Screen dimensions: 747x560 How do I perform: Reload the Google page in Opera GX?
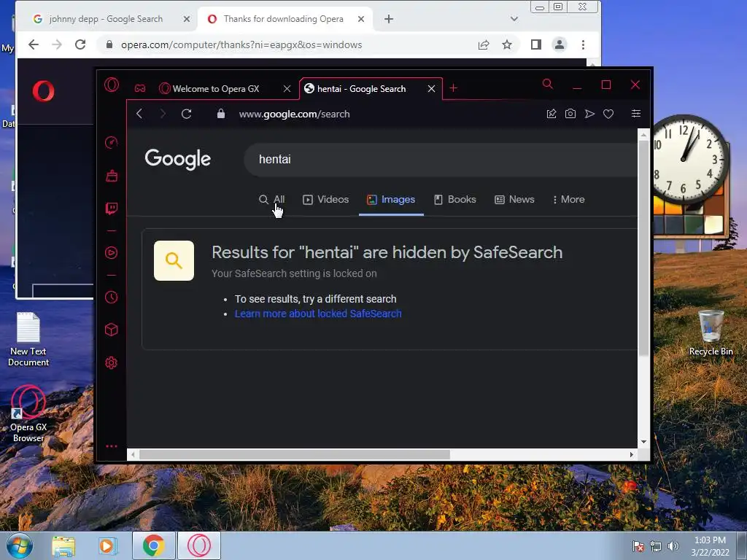coord(186,114)
